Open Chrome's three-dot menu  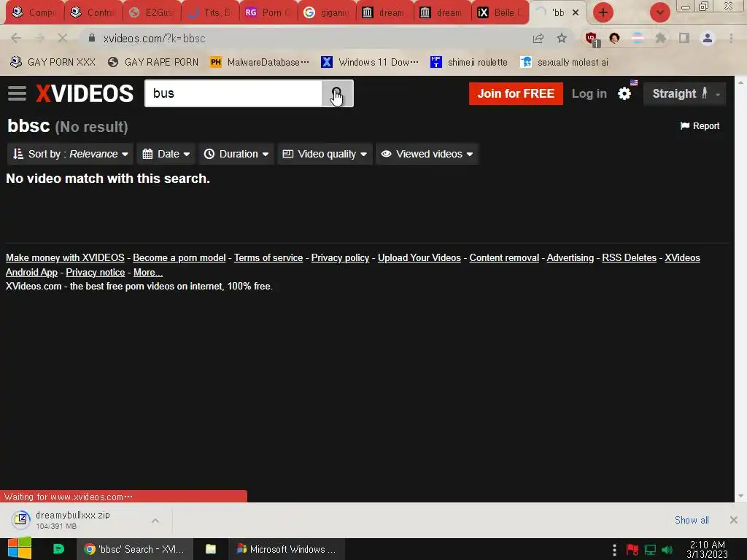[x=731, y=38]
